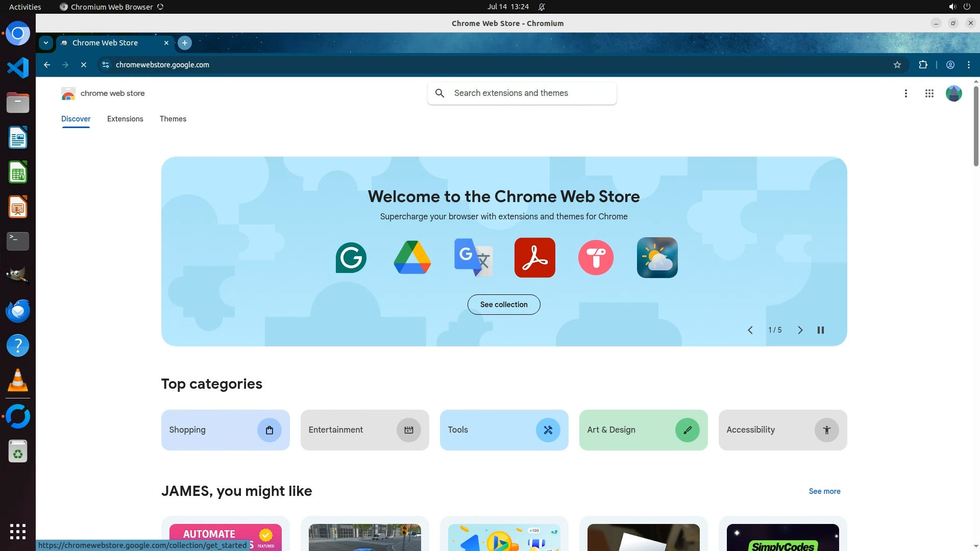Go to next carousel slide
Image resolution: width=980 pixels, height=551 pixels.
(x=800, y=330)
